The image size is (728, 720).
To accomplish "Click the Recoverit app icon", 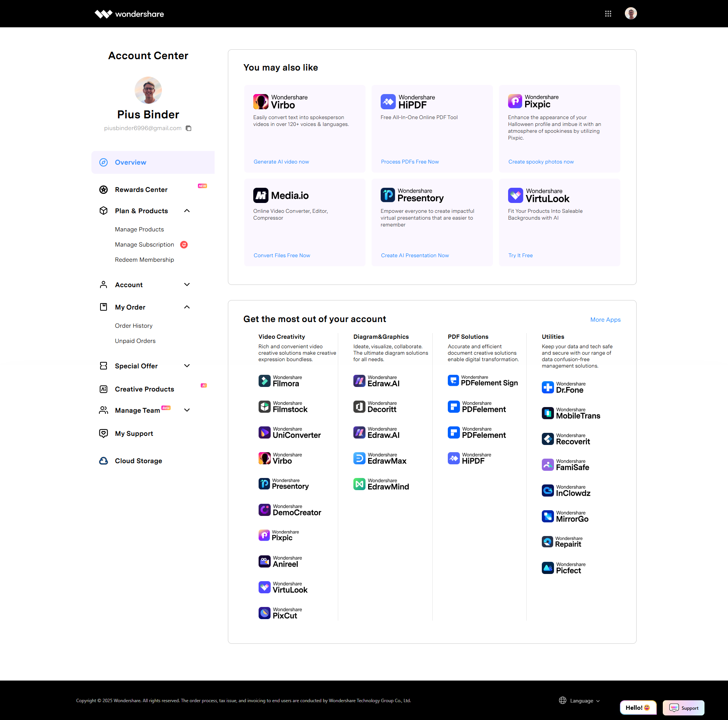I will 548,439.
